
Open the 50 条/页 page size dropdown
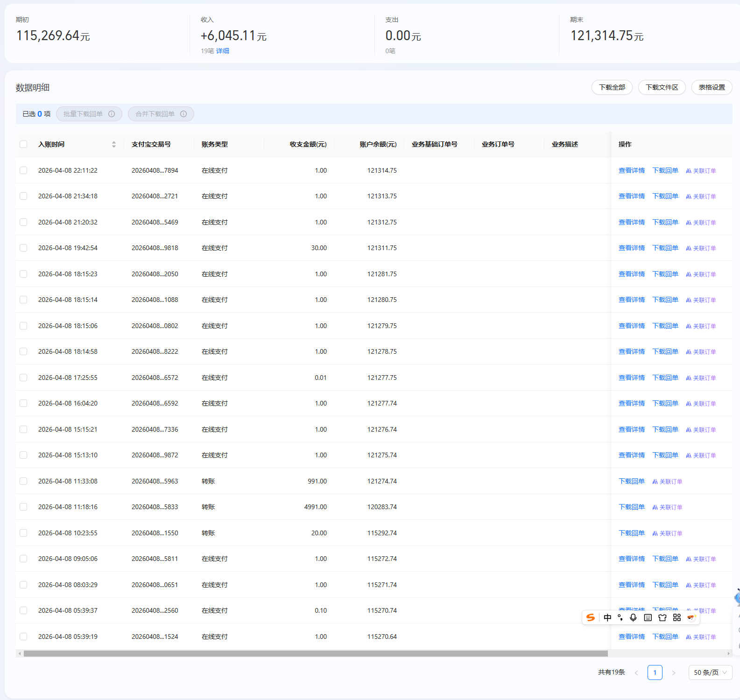click(710, 672)
